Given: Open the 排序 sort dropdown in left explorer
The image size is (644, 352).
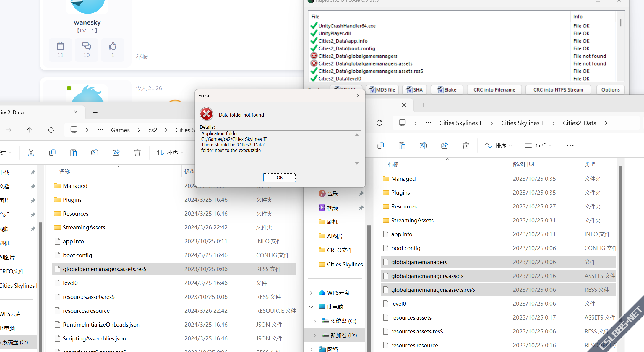Looking at the screenshot, I should tap(170, 153).
